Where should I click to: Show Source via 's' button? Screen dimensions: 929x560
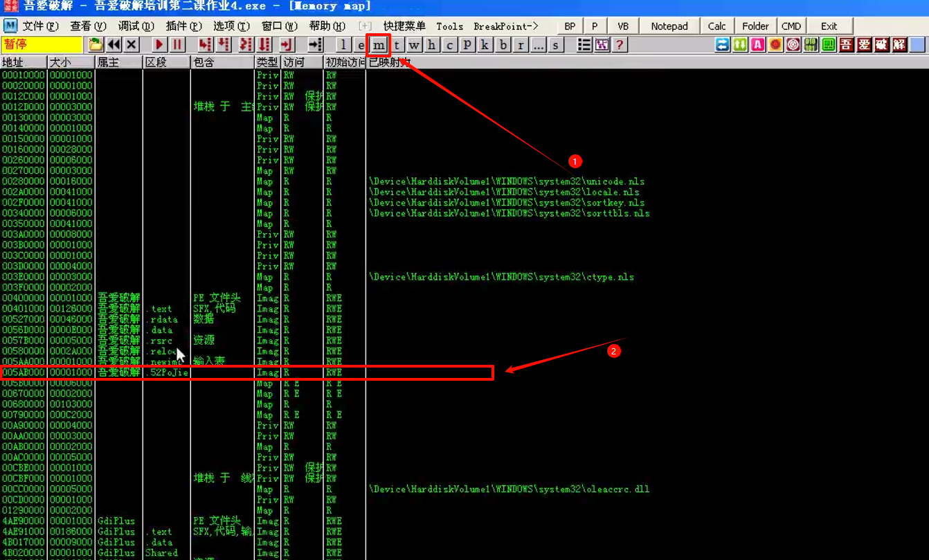(x=555, y=45)
